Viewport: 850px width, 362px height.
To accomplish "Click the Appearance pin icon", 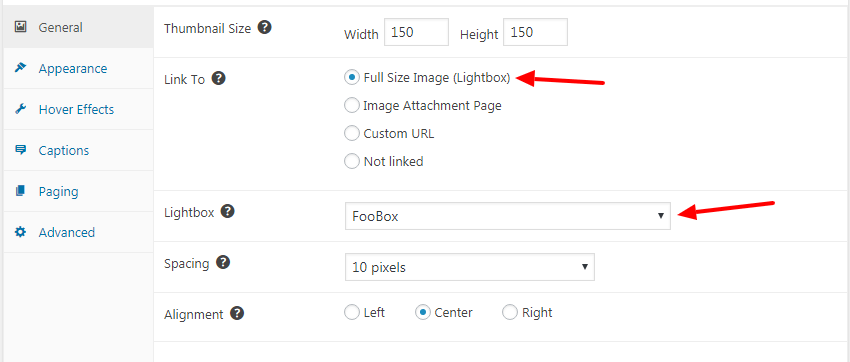I will pos(21,68).
